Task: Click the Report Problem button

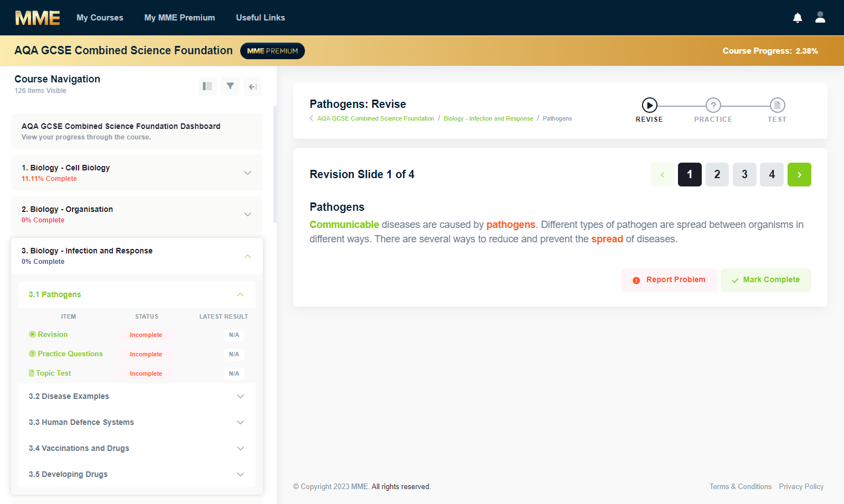Action: (x=669, y=280)
